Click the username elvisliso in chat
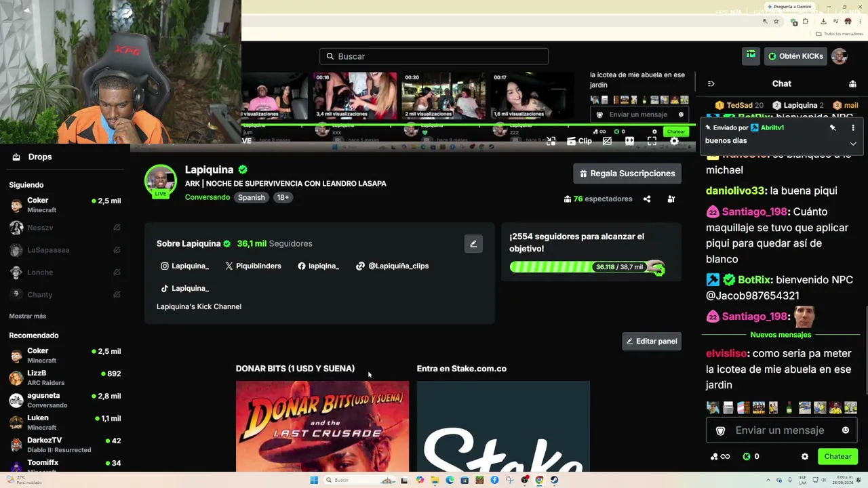 click(726, 354)
